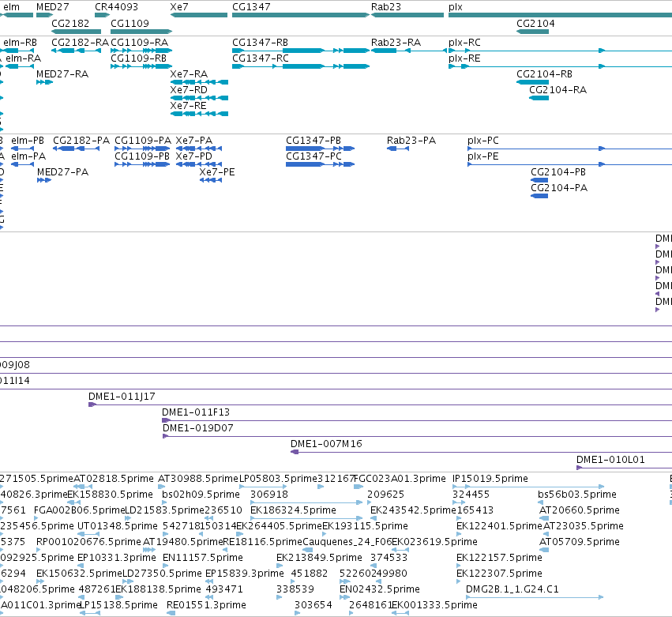Click the CG2104-RB transcript label
Viewport: 672px width, 617px height.
(544, 73)
